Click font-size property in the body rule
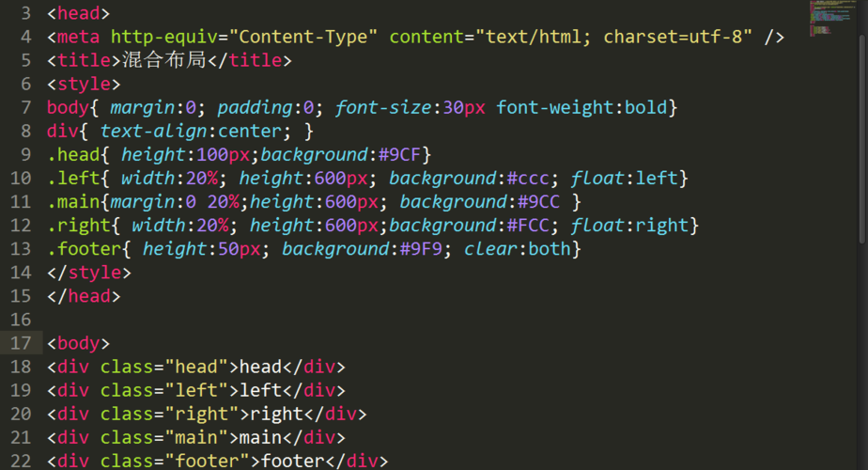 (383, 107)
